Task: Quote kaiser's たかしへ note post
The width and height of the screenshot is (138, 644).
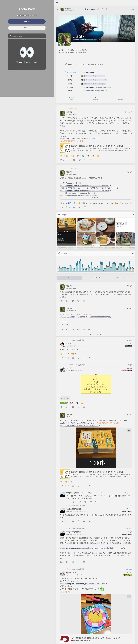Action: pyautogui.click(x=84, y=407)
